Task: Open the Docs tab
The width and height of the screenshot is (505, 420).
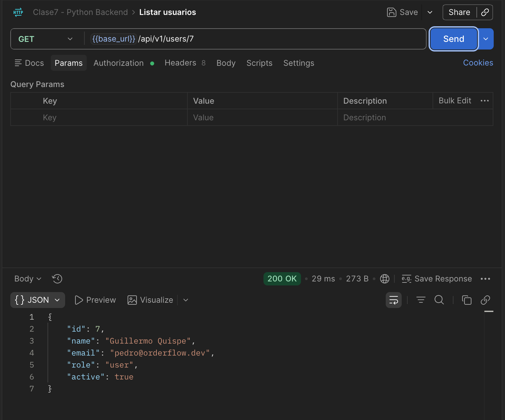Action: [29, 63]
